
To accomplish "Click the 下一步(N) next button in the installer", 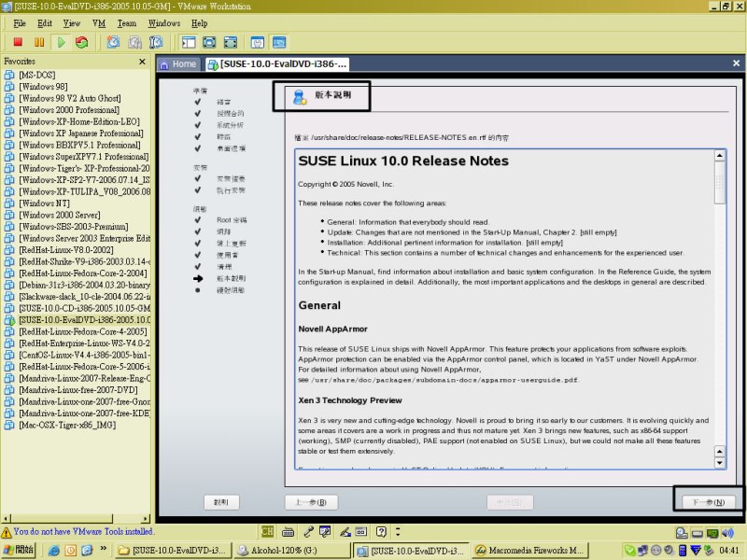I will [709, 502].
